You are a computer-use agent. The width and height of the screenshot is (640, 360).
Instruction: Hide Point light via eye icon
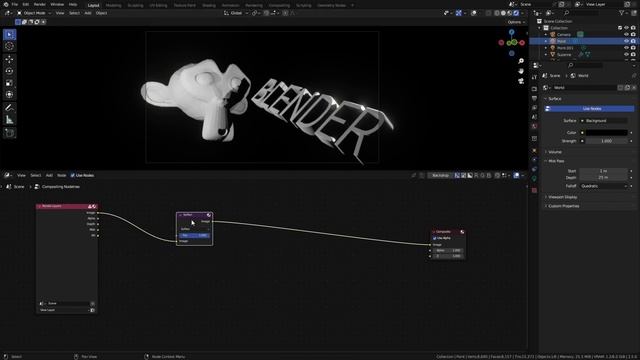click(626, 41)
